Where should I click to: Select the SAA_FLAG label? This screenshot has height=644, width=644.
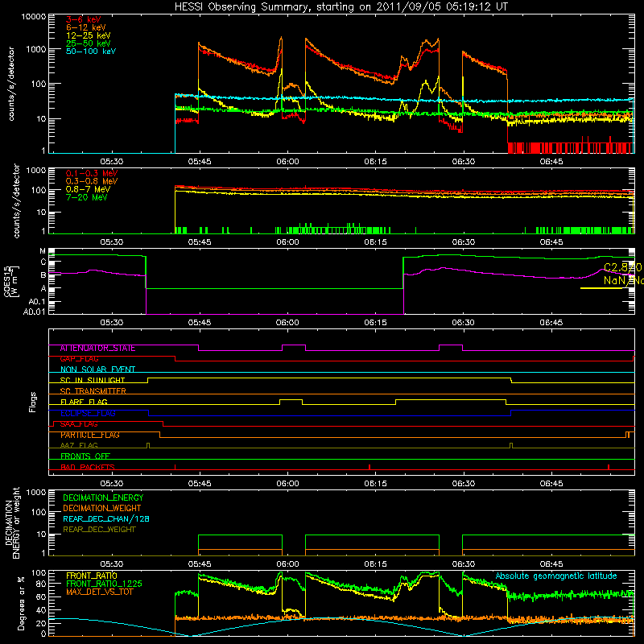coord(79,424)
